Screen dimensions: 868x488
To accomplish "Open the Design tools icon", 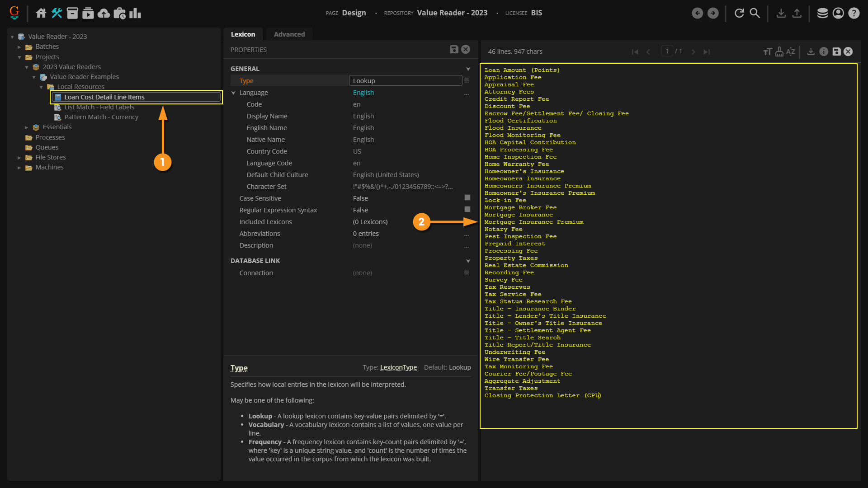I will [57, 13].
